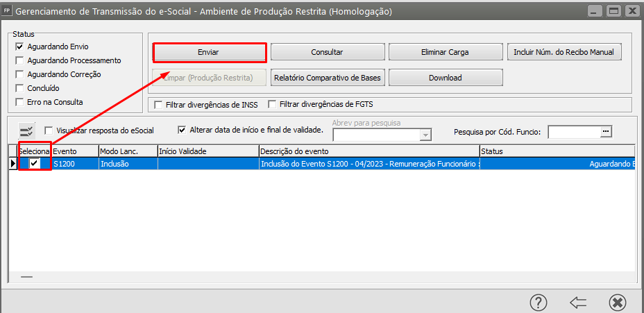The image size is (644, 313).
Task: Click the Pesquisa por Cód. Funcio input field
Action: tap(573, 131)
